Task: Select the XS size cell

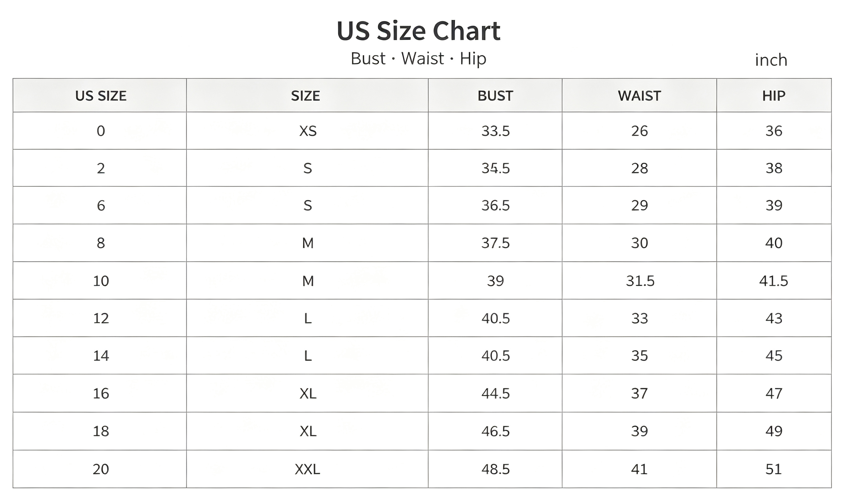Action: (x=308, y=131)
